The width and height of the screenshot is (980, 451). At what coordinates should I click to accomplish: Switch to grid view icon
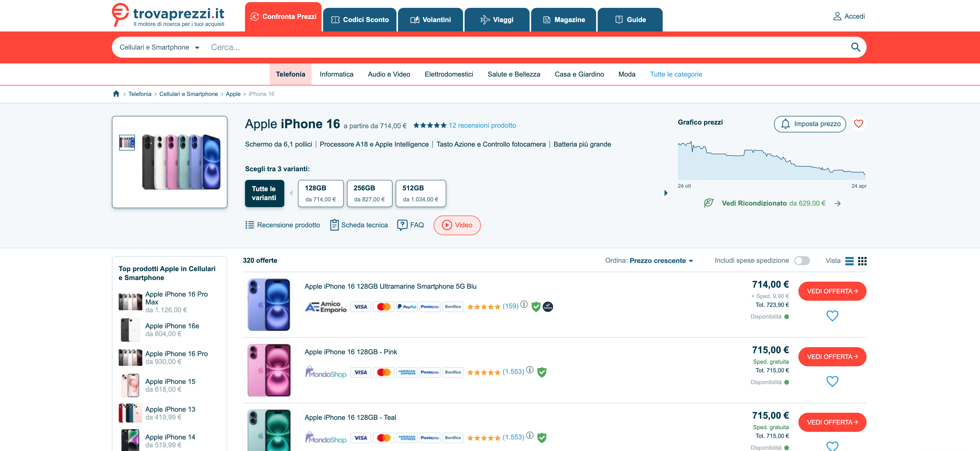point(862,261)
